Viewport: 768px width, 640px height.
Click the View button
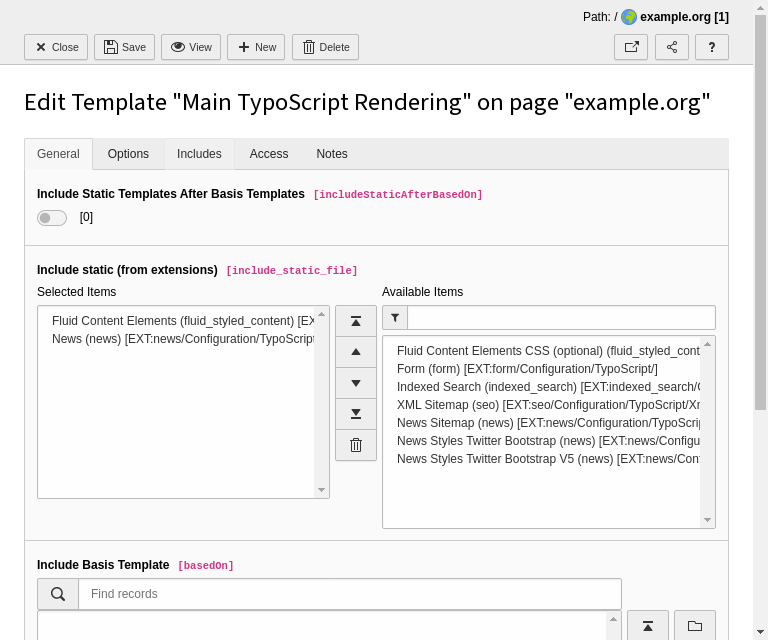click(191, 47)
